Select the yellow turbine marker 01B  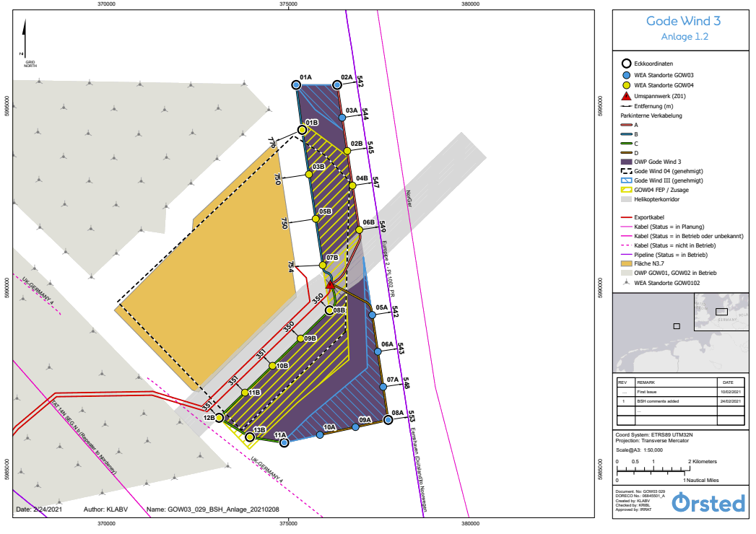point(303,130)
